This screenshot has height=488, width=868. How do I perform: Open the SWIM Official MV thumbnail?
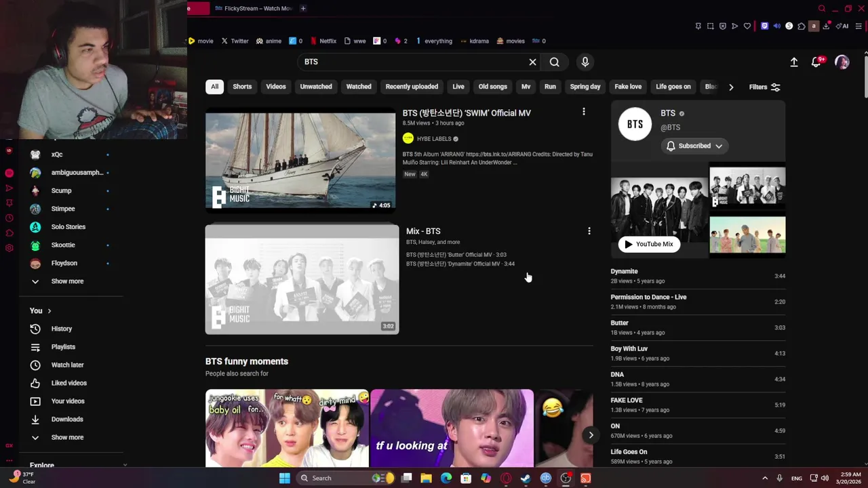coord(300,161)
